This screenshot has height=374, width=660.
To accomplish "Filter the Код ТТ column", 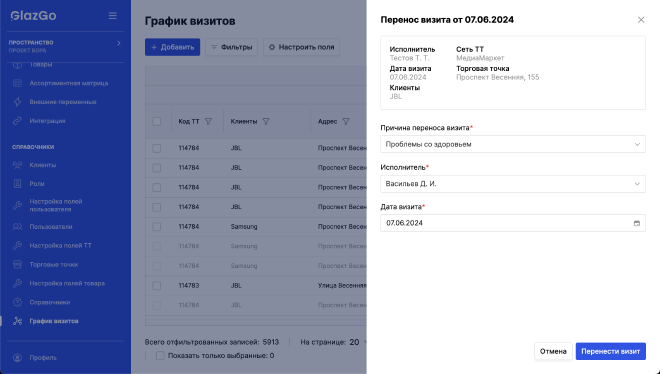I will pyautogui.click(x=208, y=121).
